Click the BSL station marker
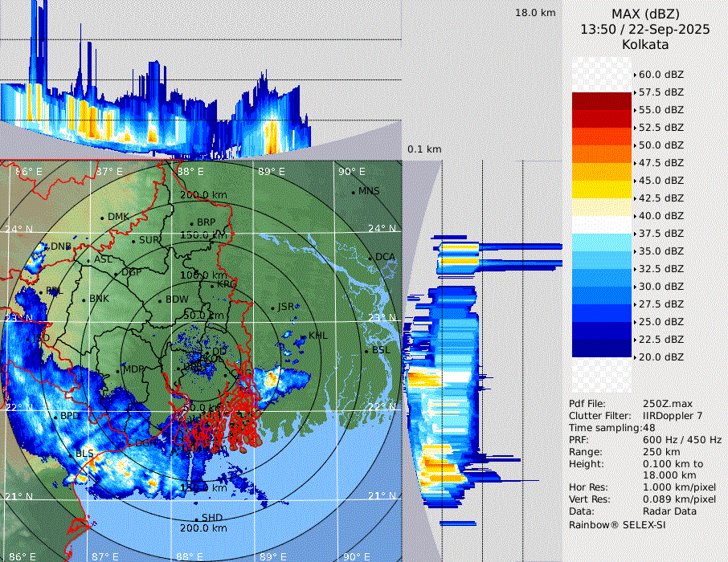This screenshot has height=562, width=728. 366,351
